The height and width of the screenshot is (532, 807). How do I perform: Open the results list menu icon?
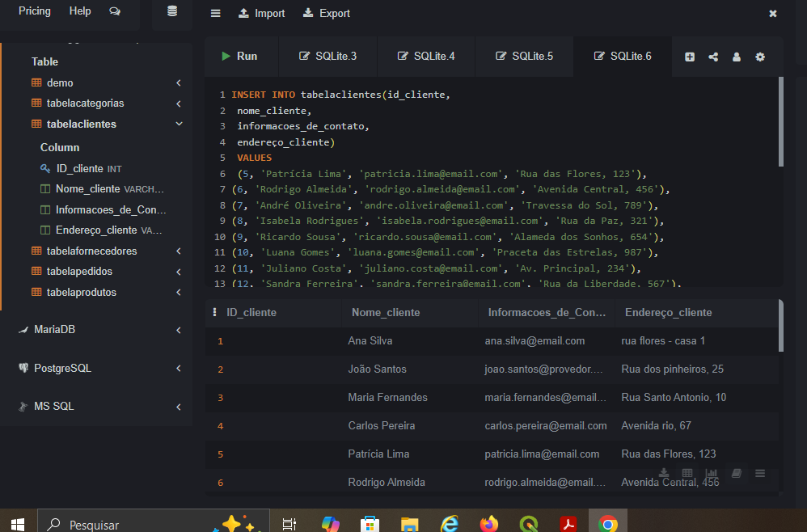(x=760, y=473)
